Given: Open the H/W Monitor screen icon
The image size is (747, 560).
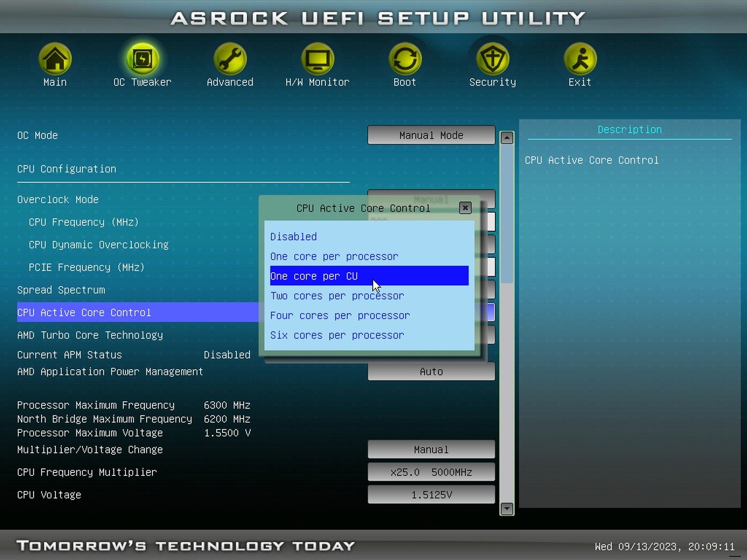Looking at the screenshot, I should pyautogui.click(x=317, y=59).
